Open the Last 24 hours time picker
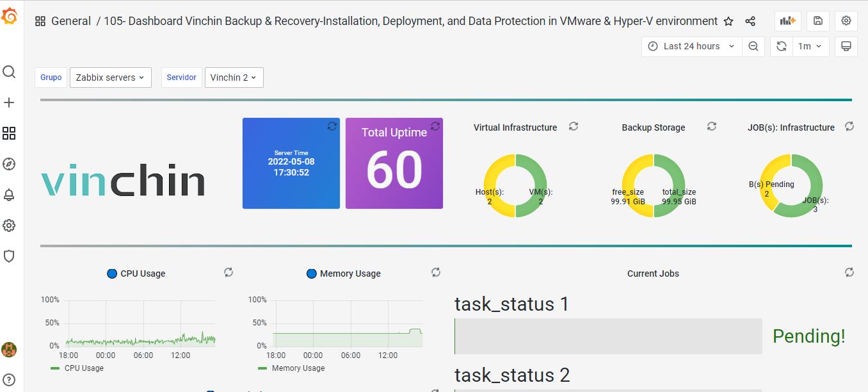 pyautogui.click(x=691, y=46)
